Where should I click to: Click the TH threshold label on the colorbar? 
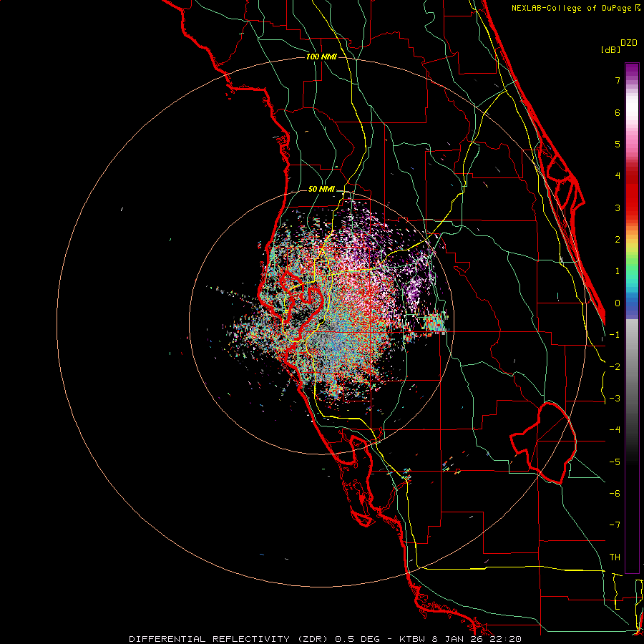tap(615, 557)
